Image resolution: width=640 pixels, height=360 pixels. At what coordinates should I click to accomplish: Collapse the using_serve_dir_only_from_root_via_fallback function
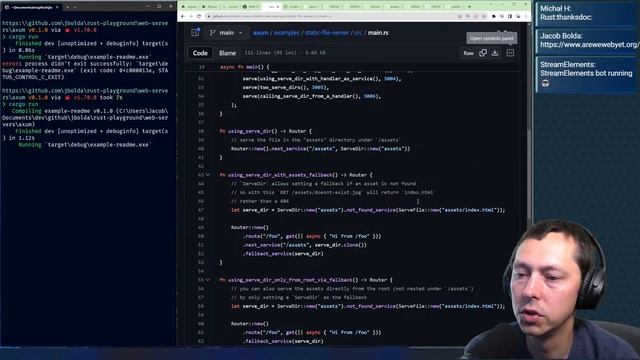208,280
